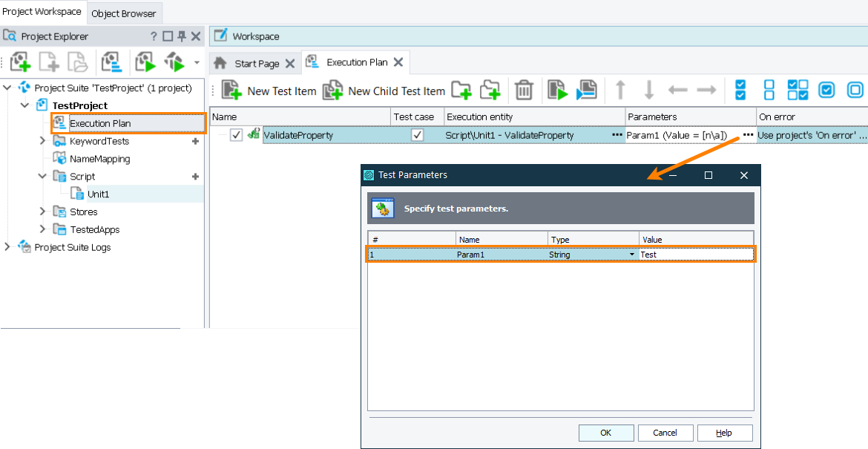Open the String type dropdown for Param1

click(x=631, y=253)
